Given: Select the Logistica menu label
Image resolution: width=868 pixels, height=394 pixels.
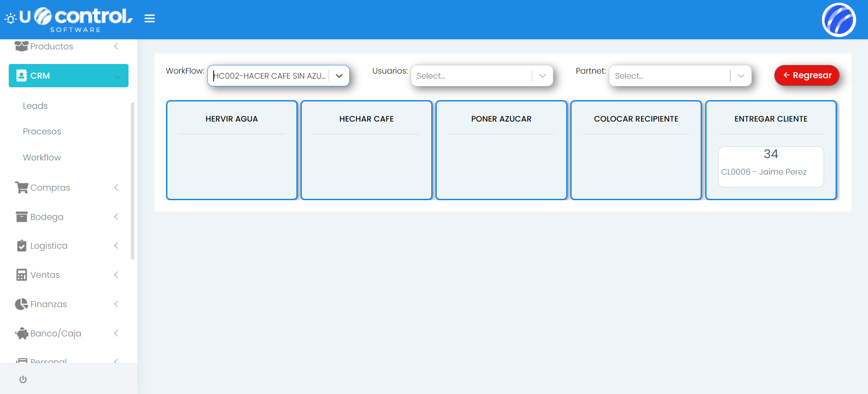Looking at the screenshot, I should (49, 245).
